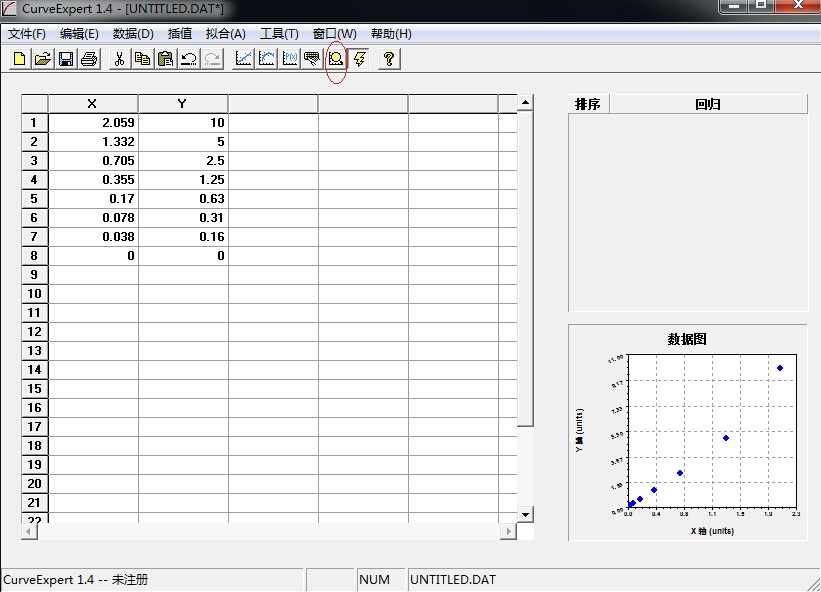Click the spreadsheet scroll-up arrow
Image resolution: width=821 pixels, height=592 pixels.
click(525, 103)
